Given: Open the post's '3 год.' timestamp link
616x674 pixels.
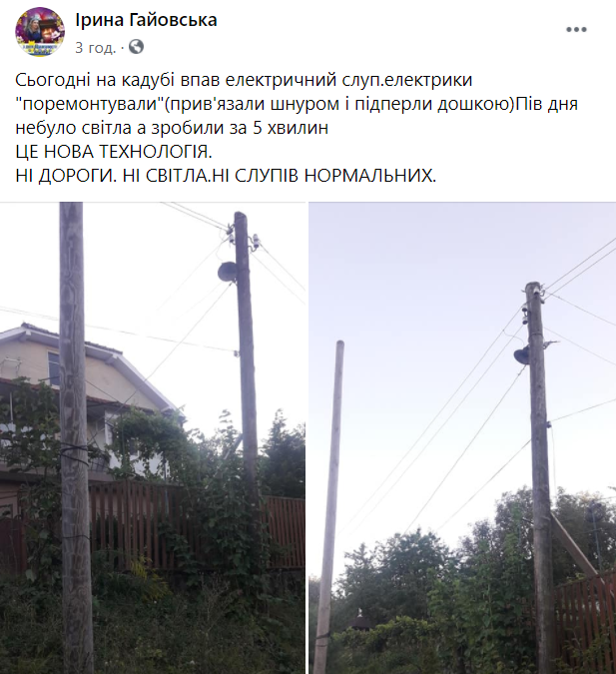Looking at the screenshot, I should click(96, 47).
